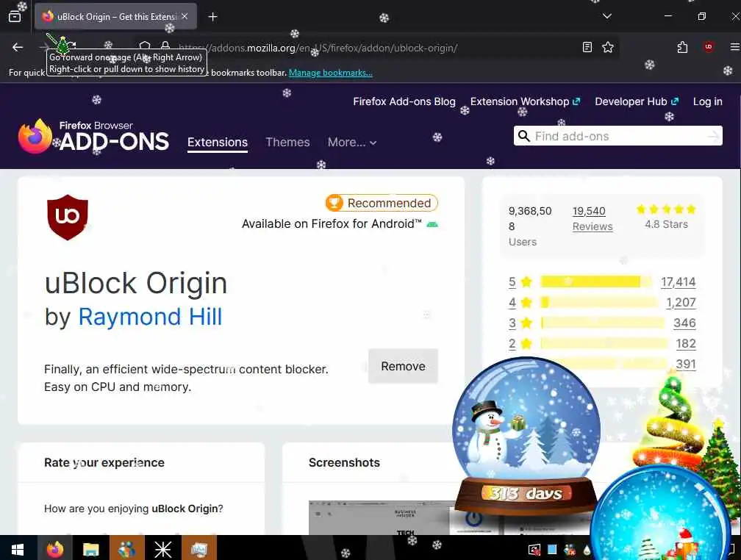Open the 182 two-star reviews count
The image size is (741, 560).
[686, 343]
